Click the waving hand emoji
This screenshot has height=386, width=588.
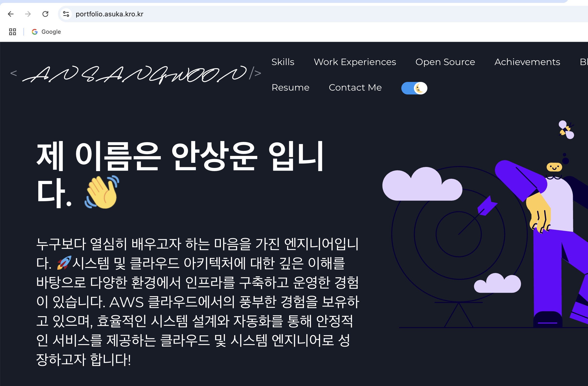(102, 192)
